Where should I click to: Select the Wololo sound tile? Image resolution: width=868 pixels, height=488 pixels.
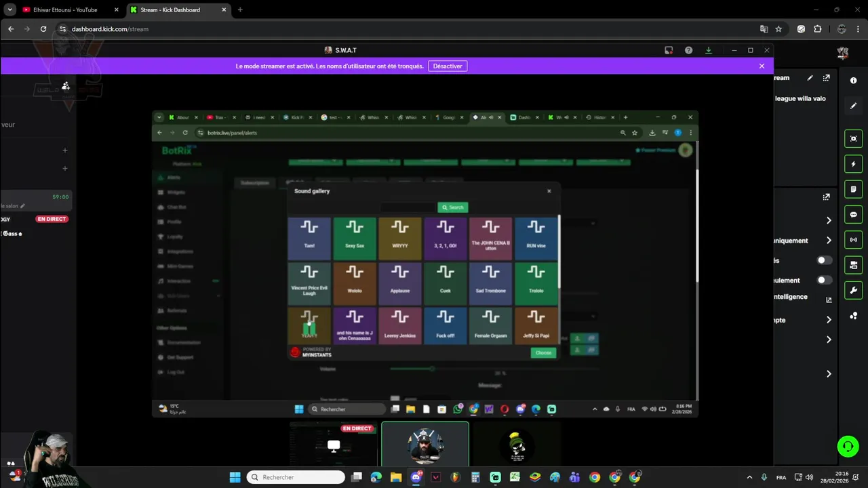point(355,283)
